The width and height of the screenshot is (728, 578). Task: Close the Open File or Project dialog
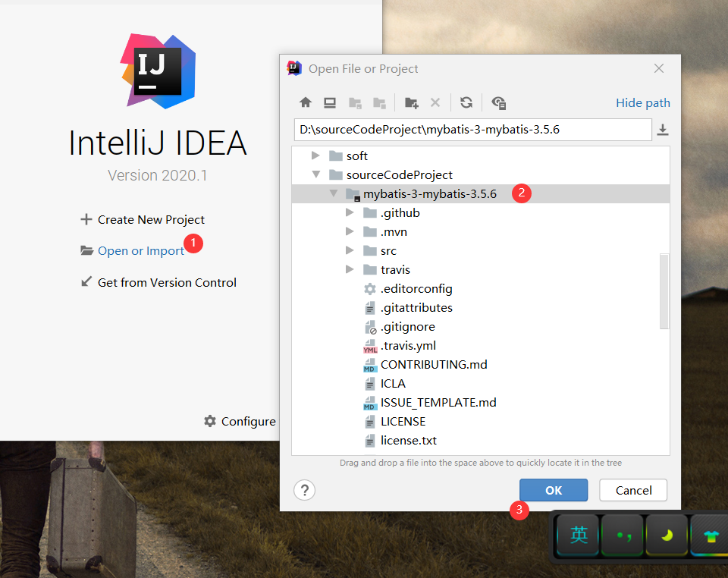[659, 69]
